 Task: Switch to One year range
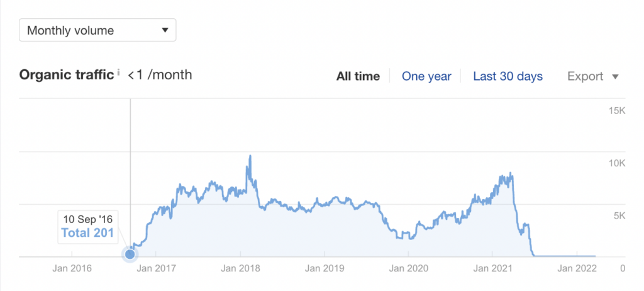pos(426,76)
